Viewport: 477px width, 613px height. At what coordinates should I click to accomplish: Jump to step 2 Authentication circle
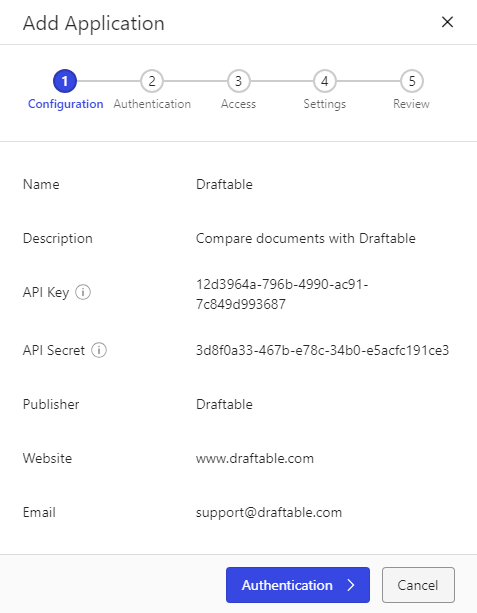(152, 81)
